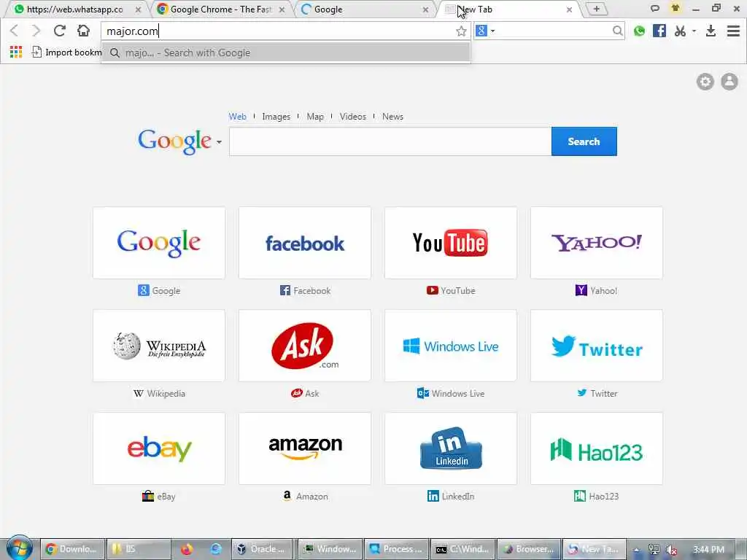The width and height of the screenshot is (747, 560).
Task: Open a new tab with plus button
Action: [596, 9]
